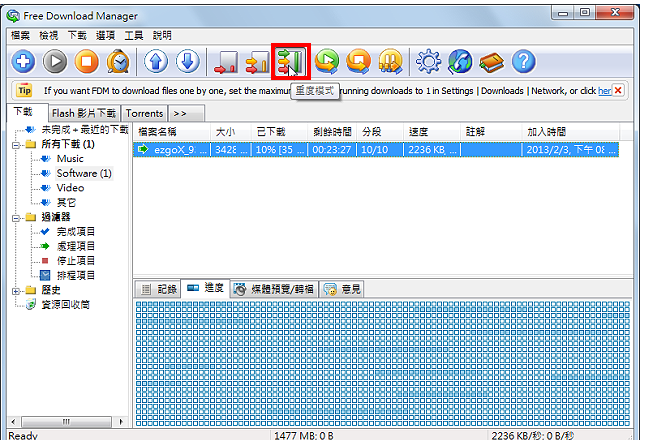Collapse the 過濾器 folder

point(16,218)
